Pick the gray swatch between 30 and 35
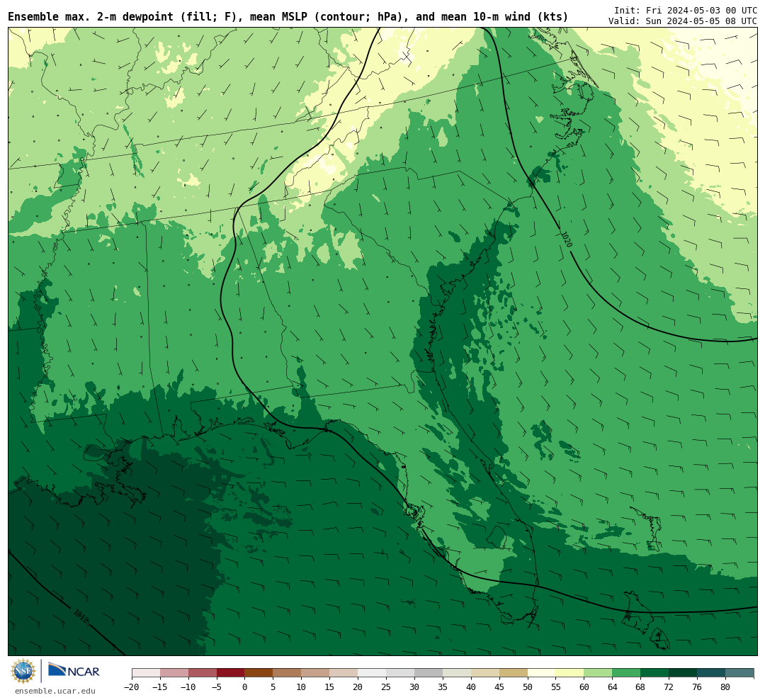 pos(429,673)
